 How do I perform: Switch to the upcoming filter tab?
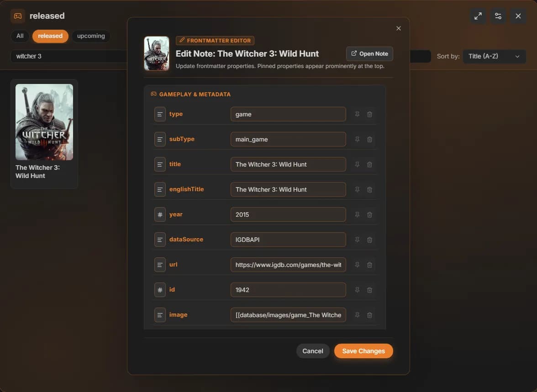click(91, 36)
